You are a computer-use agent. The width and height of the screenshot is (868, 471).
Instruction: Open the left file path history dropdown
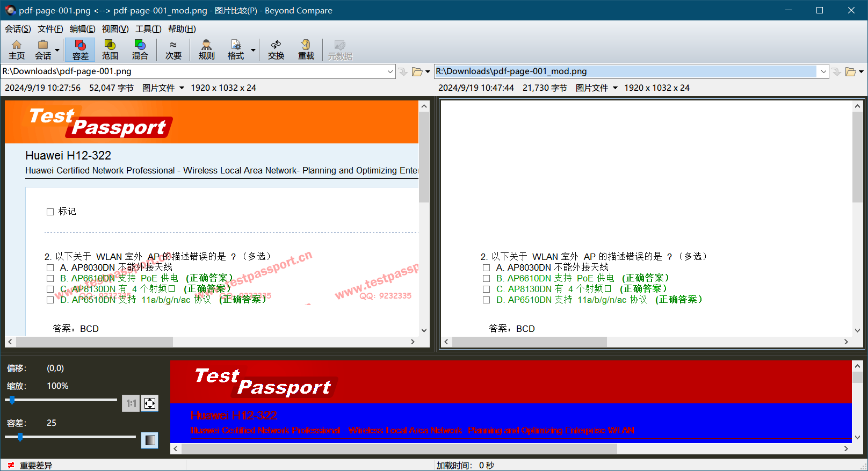[x=390, y=71]
